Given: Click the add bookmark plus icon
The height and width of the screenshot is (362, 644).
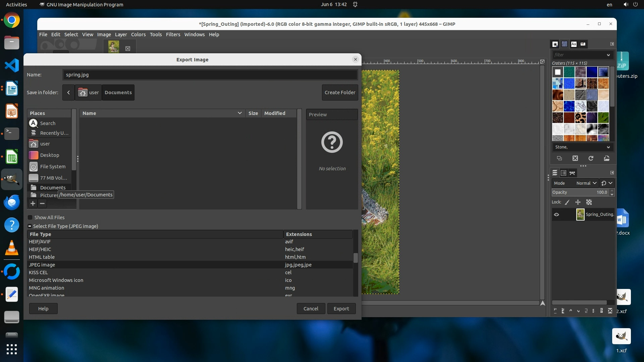Looking at the screenshot, I should pyautogui.click(x=33, y=203).
